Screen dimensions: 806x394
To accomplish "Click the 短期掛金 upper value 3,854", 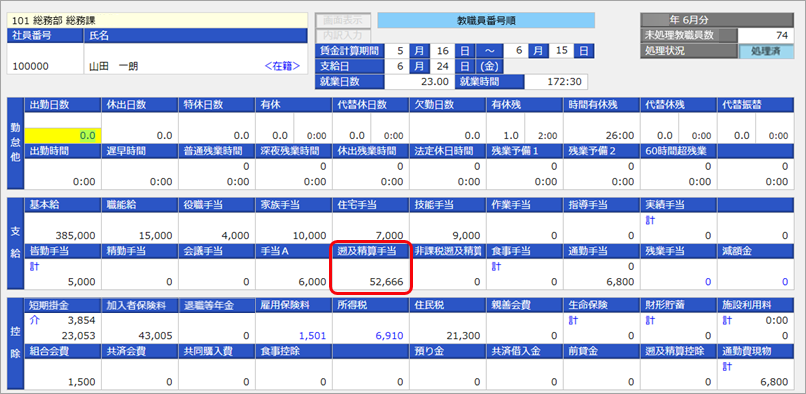I will pyautogui.click(x=82, y=320).
